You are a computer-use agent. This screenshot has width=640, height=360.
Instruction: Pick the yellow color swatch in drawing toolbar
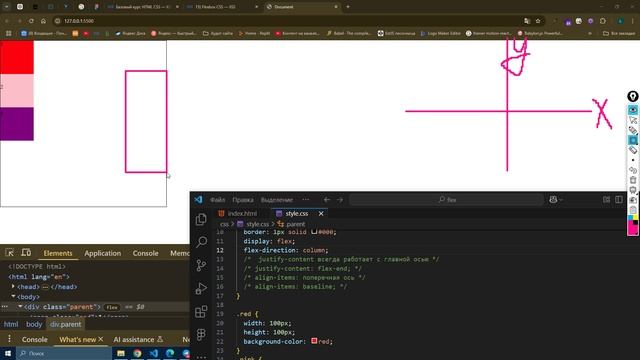(636, 218)
